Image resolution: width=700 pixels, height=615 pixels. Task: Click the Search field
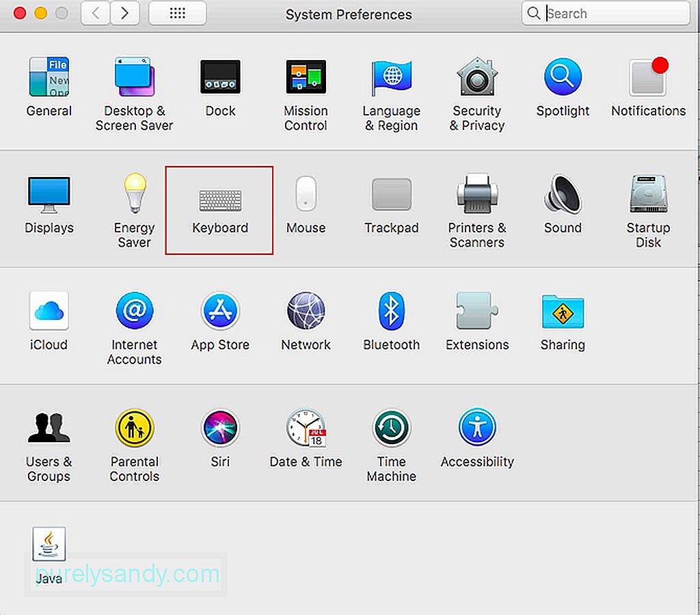pos(606,14)
